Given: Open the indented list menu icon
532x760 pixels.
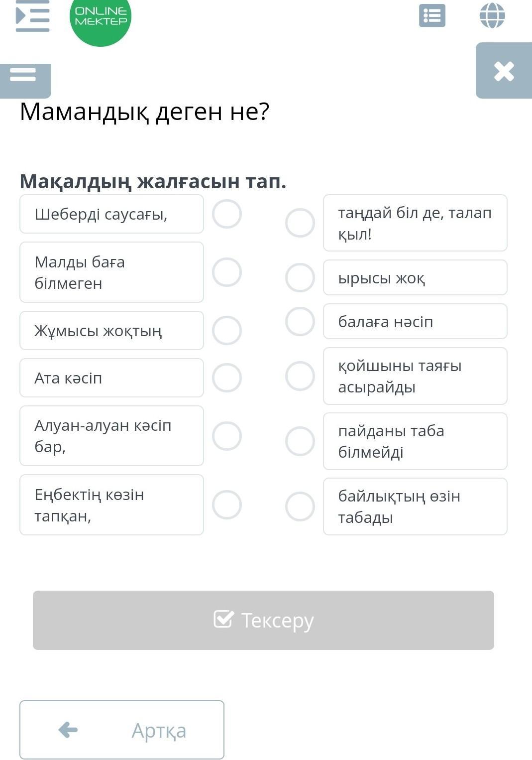Looking at the screenshot, I should 33,16.
